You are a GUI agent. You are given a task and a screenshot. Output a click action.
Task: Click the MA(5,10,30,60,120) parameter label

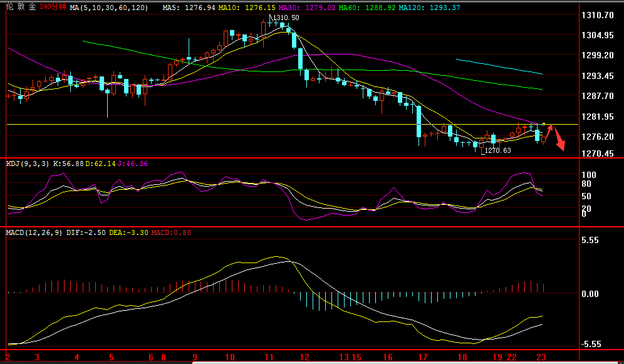pyautogui.click(x=109, y=8)
